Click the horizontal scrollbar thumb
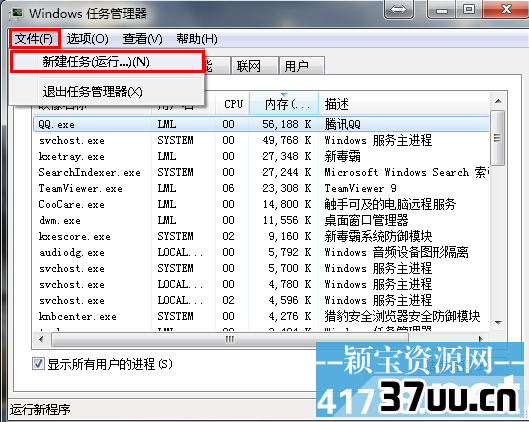Screen dimensions: 529x422 (x=230, y=339)
